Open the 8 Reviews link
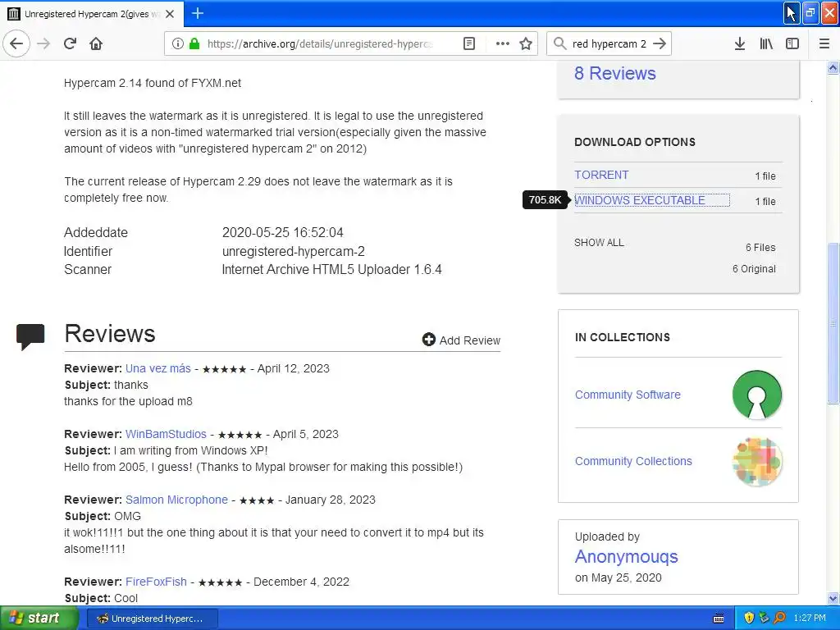The image size is (840, 630). [615, 73]
